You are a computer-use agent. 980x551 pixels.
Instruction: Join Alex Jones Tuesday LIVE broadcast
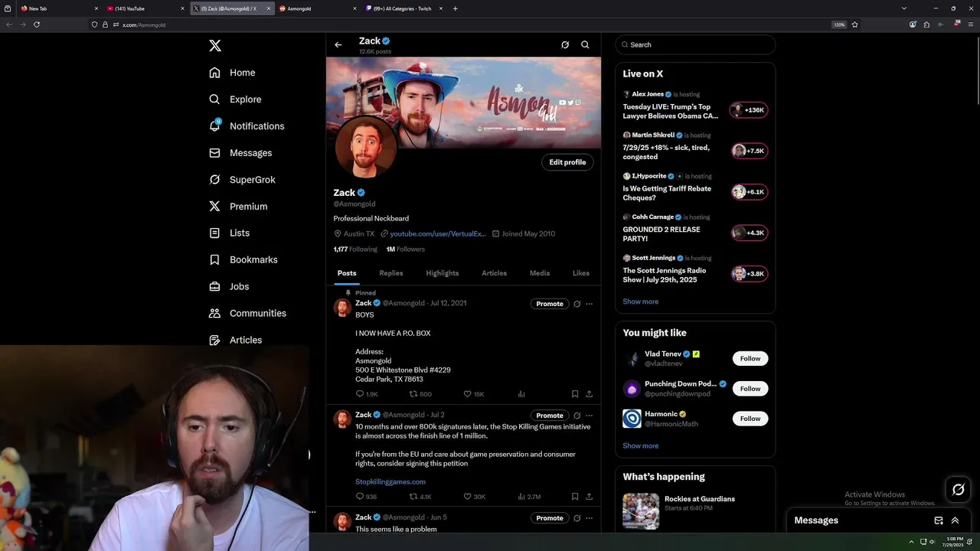point(749,110)
